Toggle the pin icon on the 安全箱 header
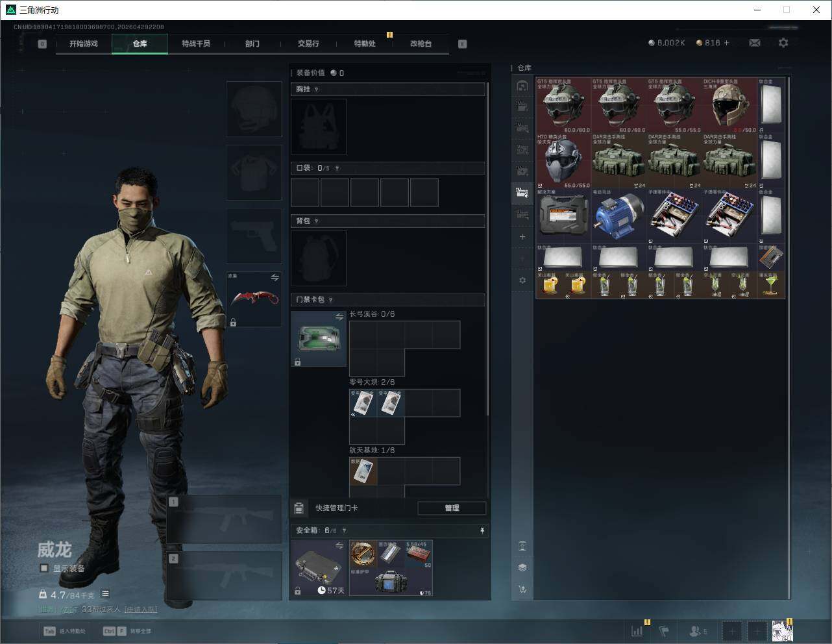The width and height of the screenshot is (832, 644). point(482,530)
